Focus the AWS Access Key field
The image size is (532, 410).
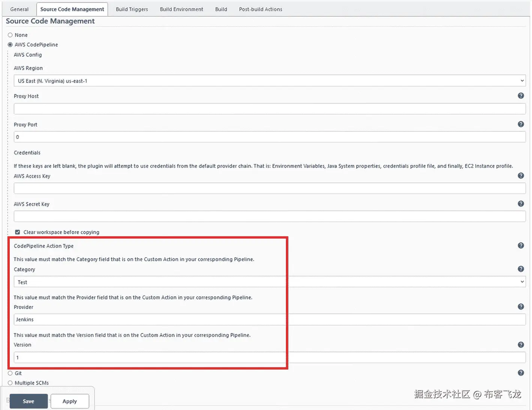point(270,188)
